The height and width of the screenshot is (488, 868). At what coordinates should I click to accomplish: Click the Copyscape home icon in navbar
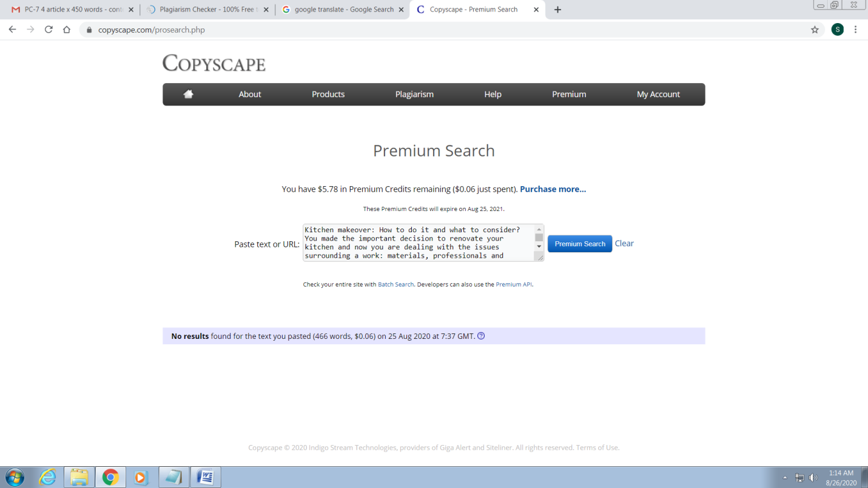point(188,94)
